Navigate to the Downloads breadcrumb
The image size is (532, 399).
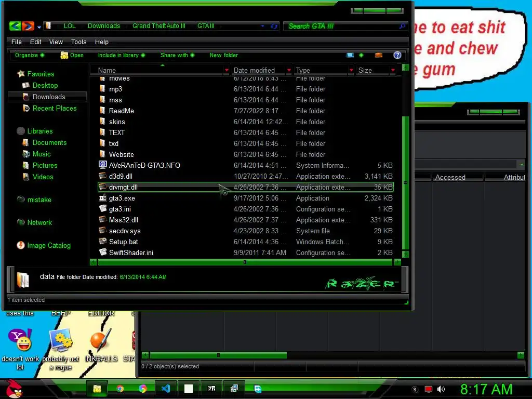point(104,26)
